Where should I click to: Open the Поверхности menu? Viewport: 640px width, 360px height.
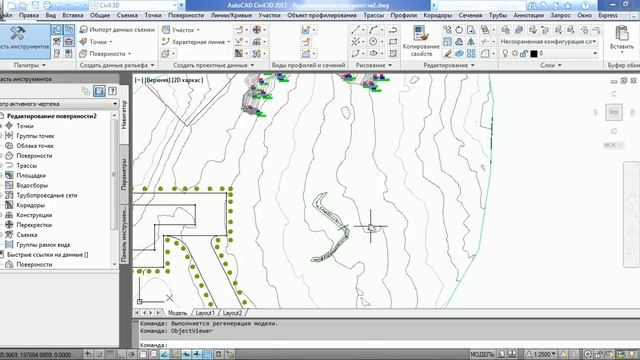tap(186, 15)
